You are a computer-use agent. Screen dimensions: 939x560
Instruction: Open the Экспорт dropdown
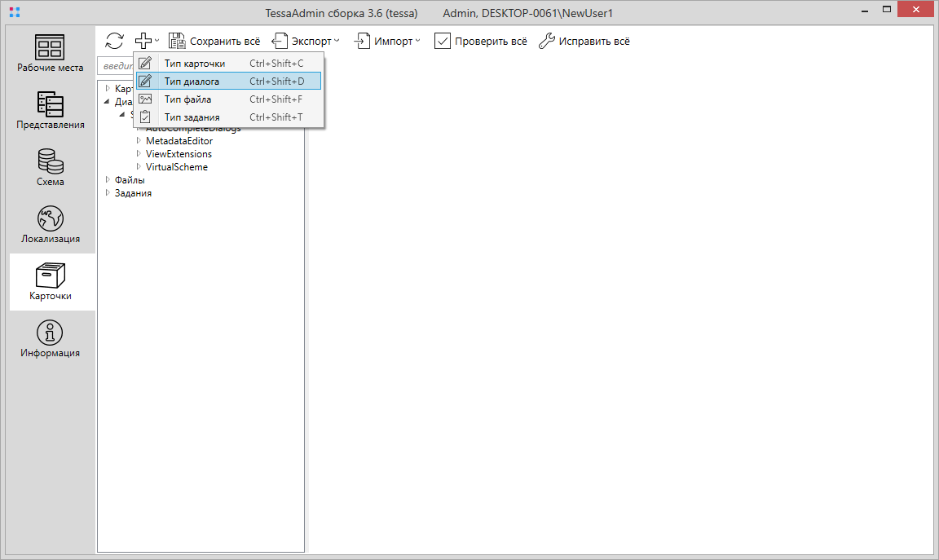point(306,41)
